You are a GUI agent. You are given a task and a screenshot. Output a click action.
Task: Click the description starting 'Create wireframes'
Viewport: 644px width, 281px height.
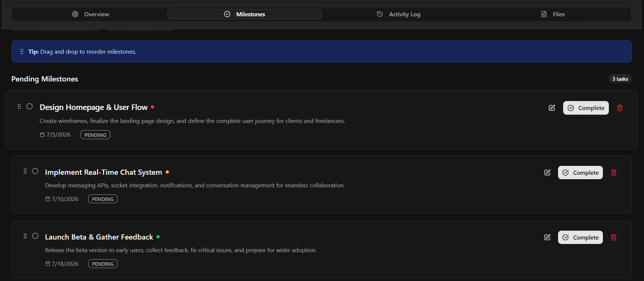pos(192,121)
